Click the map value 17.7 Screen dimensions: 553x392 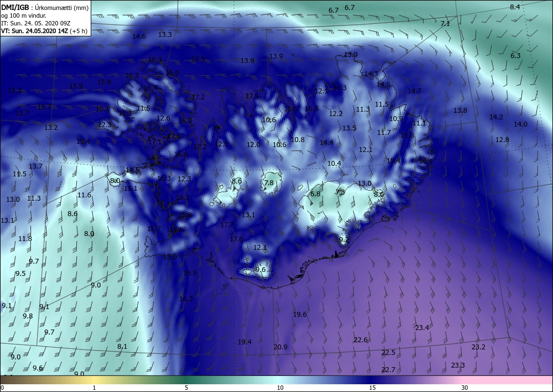point(227,225)
